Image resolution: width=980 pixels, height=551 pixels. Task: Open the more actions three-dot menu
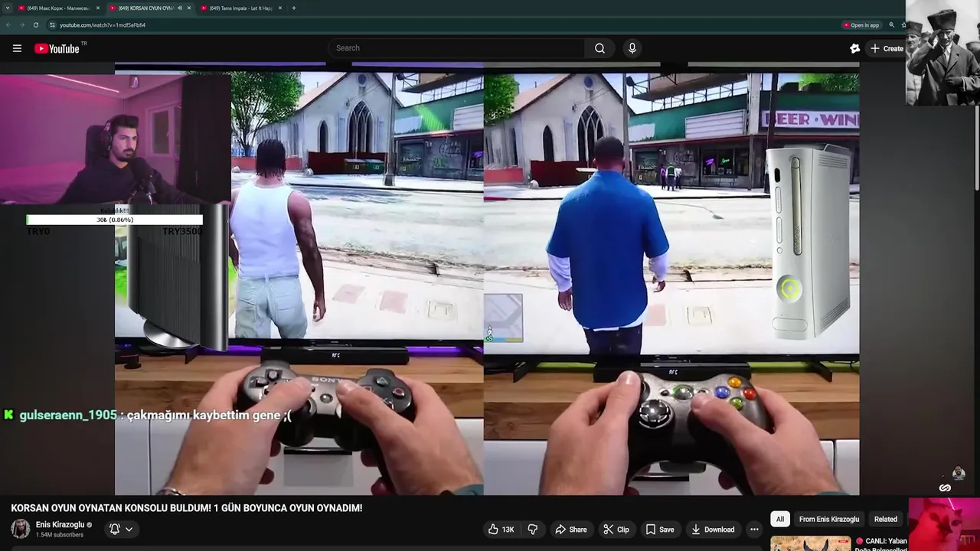pyautogui.click(x=754, y=530)
